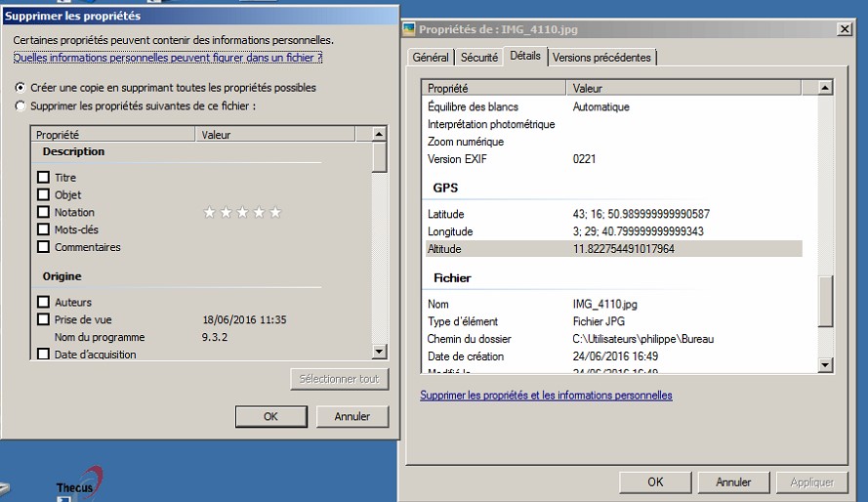Switch to the Général tab
Viewport: 868px width, 502px height.
point(431,58)
